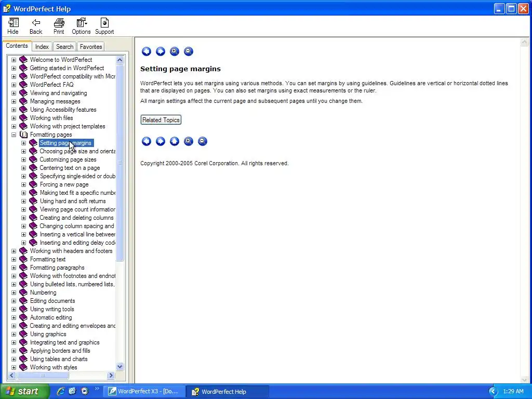Click the top next-topic arrow icon

point(161,51)
